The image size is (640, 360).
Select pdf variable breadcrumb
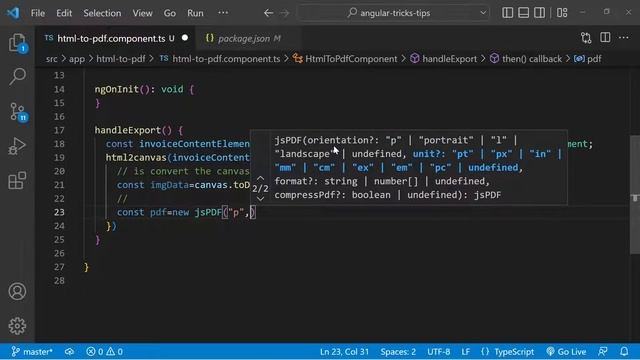[x=588, y=59]
